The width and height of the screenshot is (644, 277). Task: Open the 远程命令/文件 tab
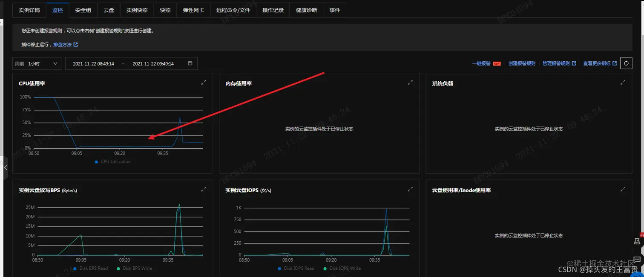[233, 10]
